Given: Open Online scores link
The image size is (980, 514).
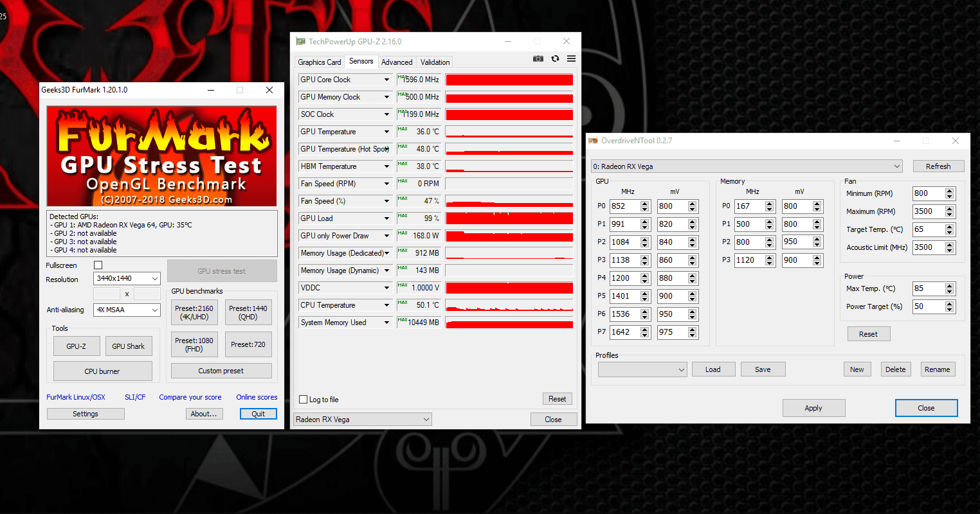Looking at the screenshot, I should (257, 397).
